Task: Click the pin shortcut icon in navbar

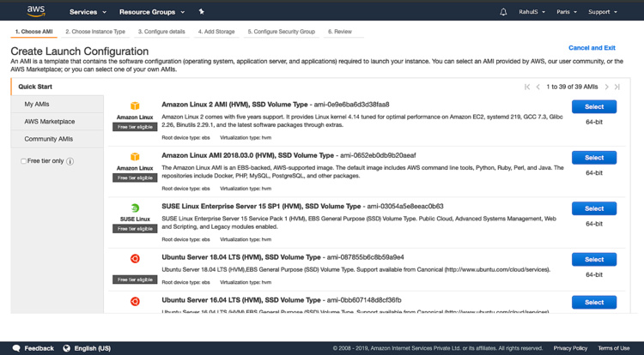Action: pyautogui.click(x=202, y=12)
